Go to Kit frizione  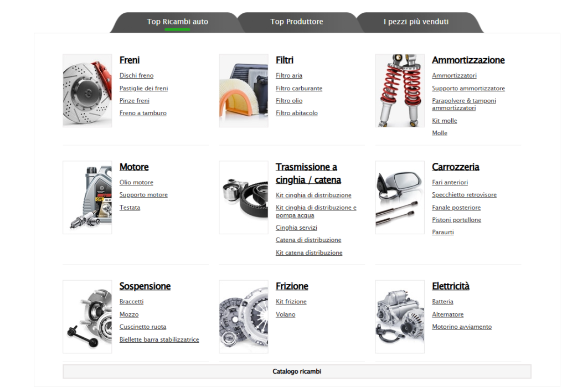pyautogui.click(x=291, y=302)
